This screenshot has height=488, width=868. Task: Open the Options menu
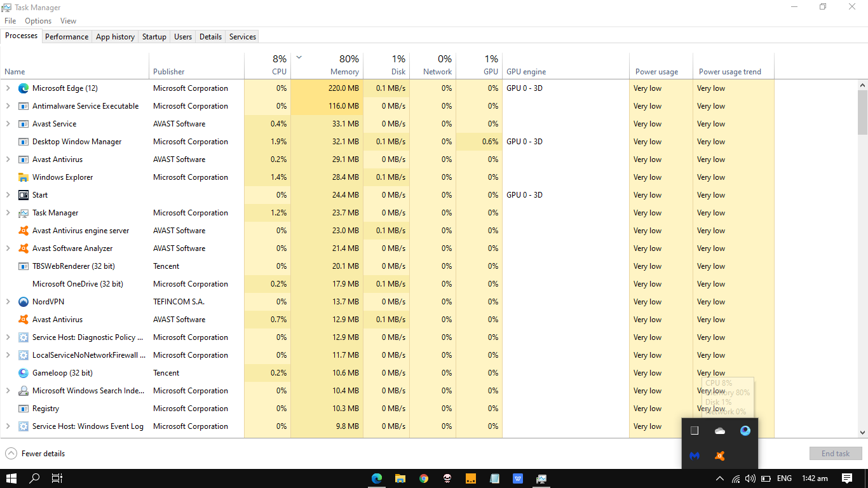[x=38, y=21]
